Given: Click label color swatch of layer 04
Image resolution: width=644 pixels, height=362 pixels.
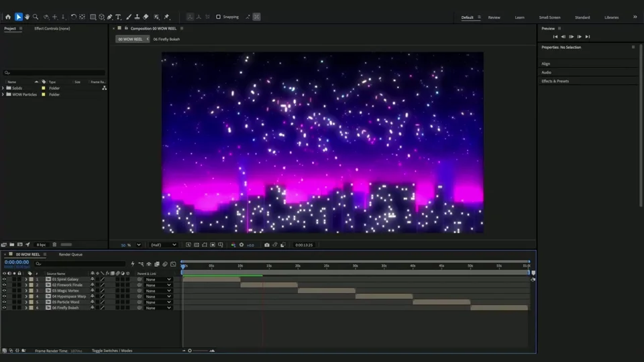Looking at the screenshot, I should pos(32,296).
